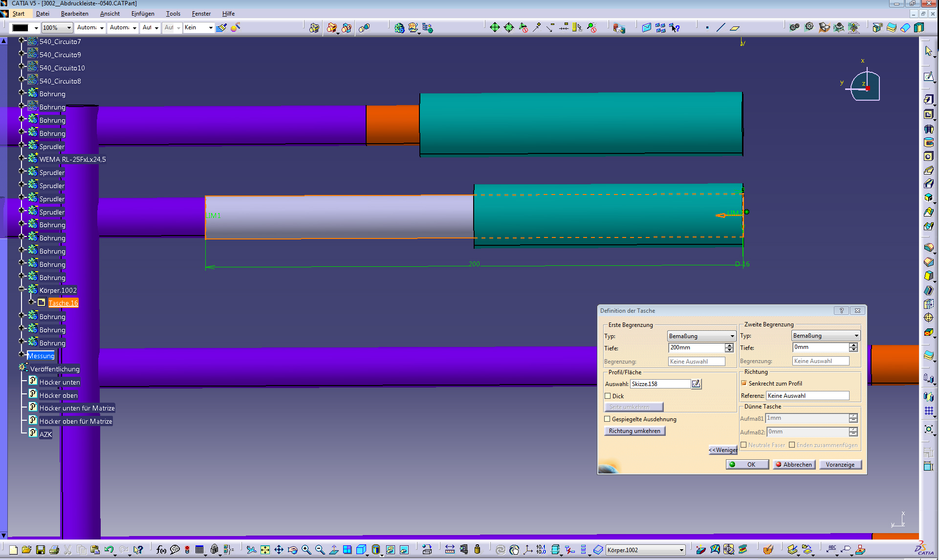939x560 pixels.
Task: Select Höcker unten für Matrize tree item
Action: (x=77, y=408)
